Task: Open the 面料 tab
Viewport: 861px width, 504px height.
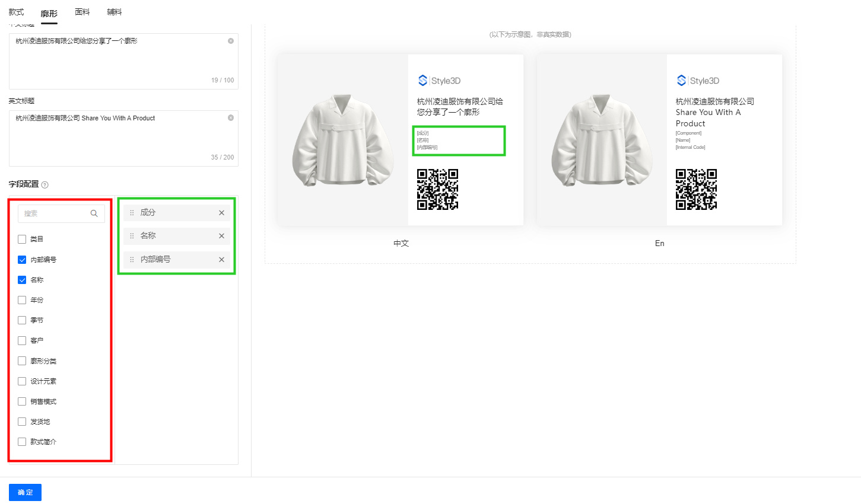Action: click(x=82, y=12)
